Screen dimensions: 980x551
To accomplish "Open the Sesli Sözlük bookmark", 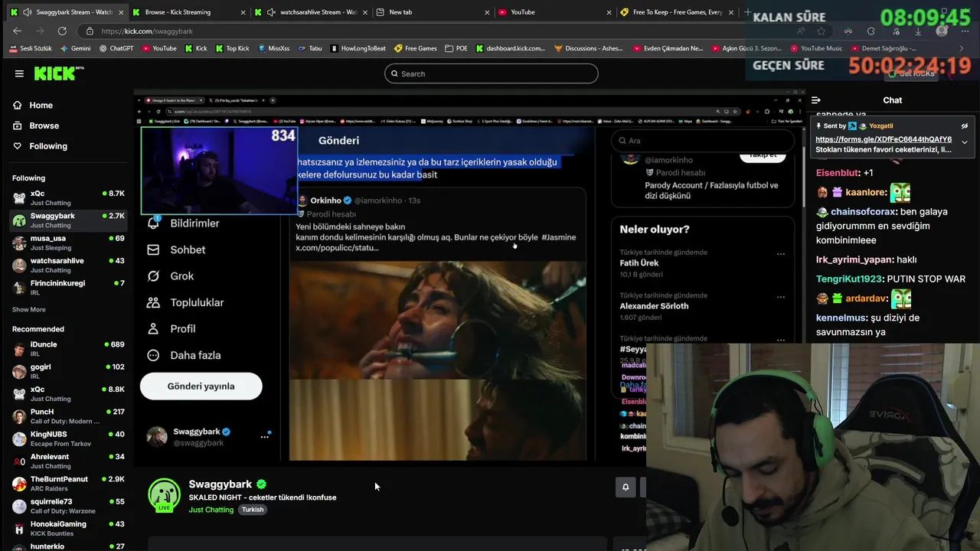I will pyautogui.click(x=30, y=48).
